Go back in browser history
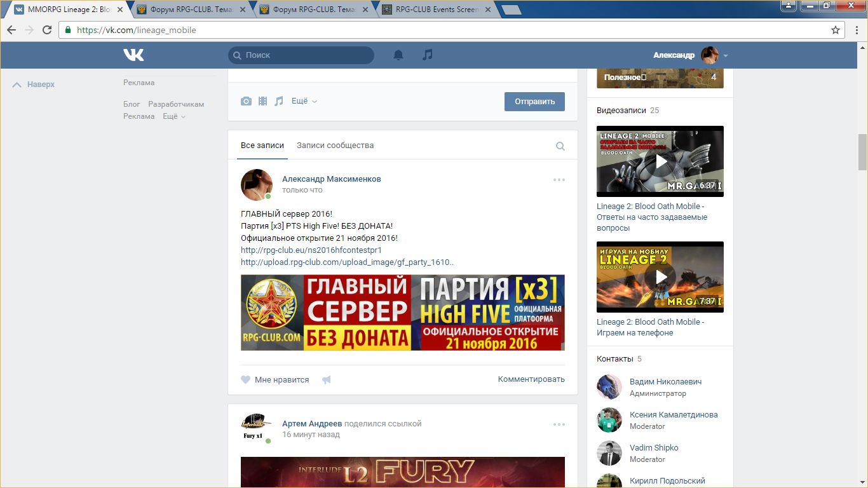 tap(11, 30)
